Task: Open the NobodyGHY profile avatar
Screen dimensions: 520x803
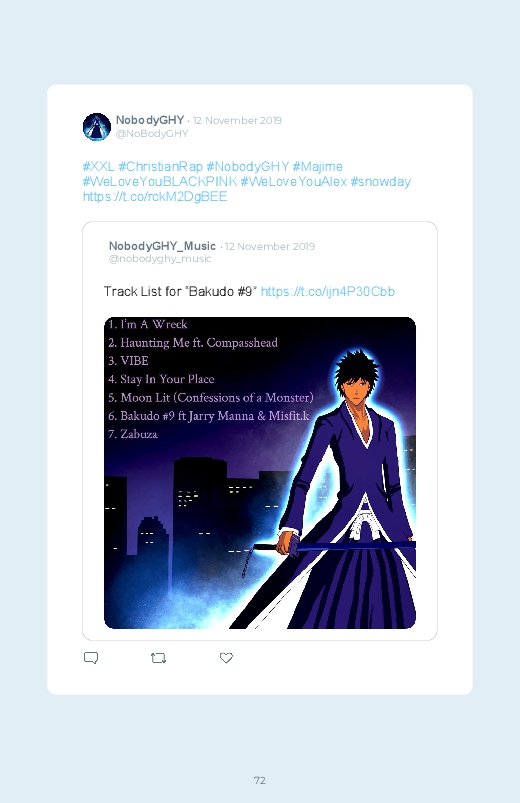Action: 97,126
